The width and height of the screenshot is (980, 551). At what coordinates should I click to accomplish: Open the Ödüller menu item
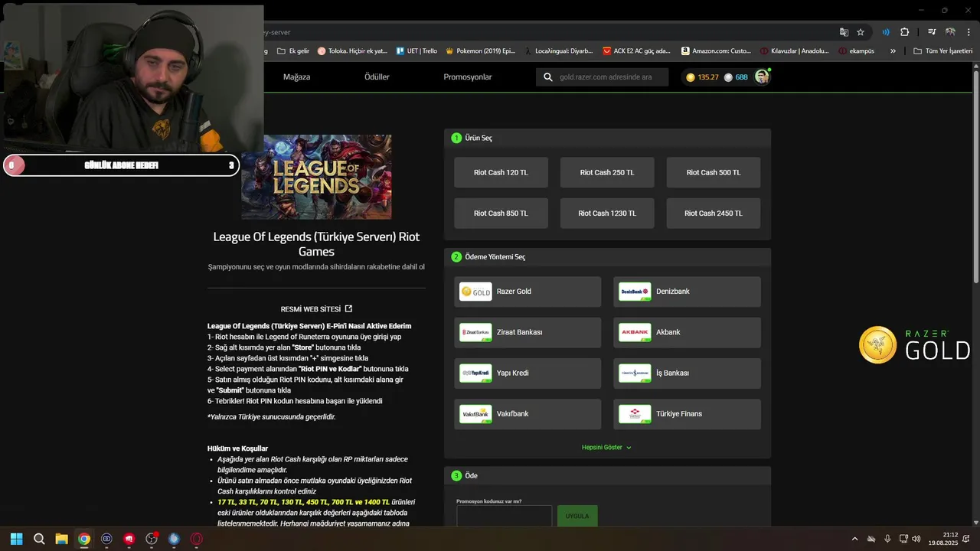(x=377, y=77)
